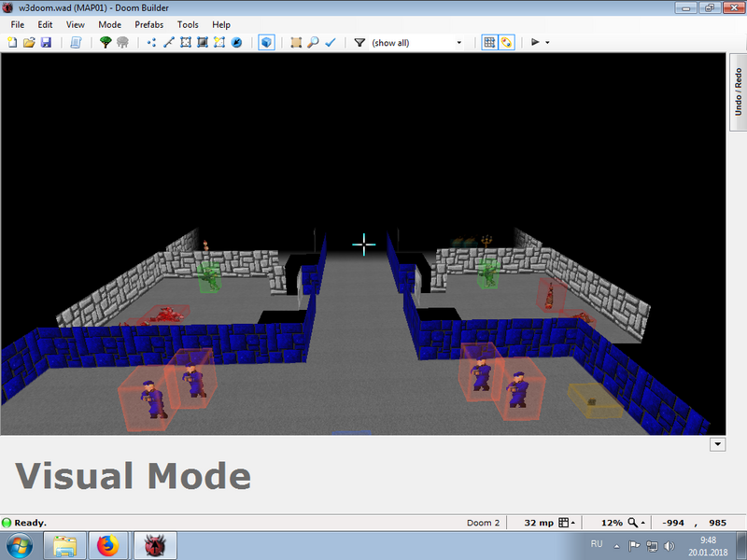Switch to Sectors mode
Screen dimensions: 747x560
click(186, 42)
